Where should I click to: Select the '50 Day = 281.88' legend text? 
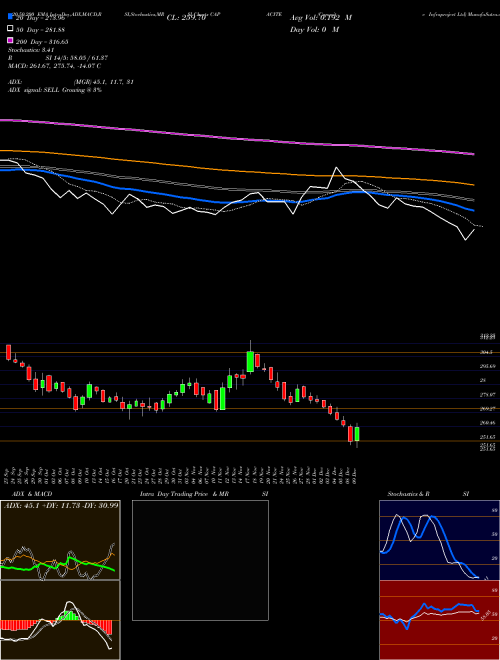tap(40, 30)
